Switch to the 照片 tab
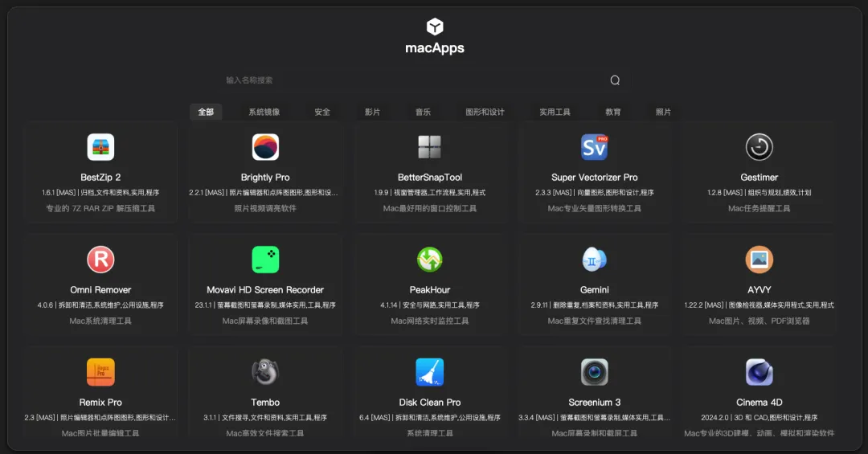Viewport: 868px width, 454px height. [x=663, y=112]
